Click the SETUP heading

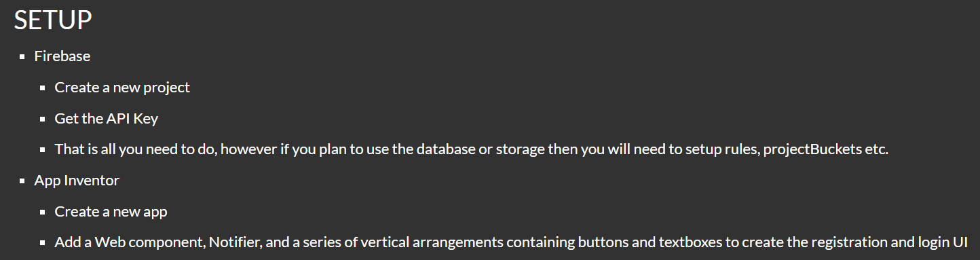[53, 20]
